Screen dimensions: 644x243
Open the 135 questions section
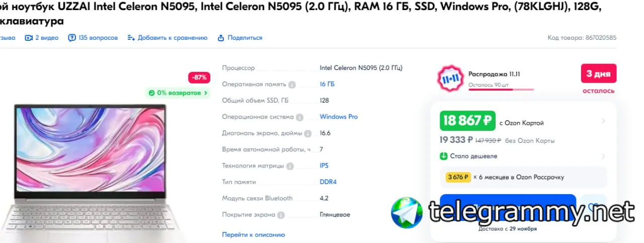pyautogui.click(x=93, y=38)
